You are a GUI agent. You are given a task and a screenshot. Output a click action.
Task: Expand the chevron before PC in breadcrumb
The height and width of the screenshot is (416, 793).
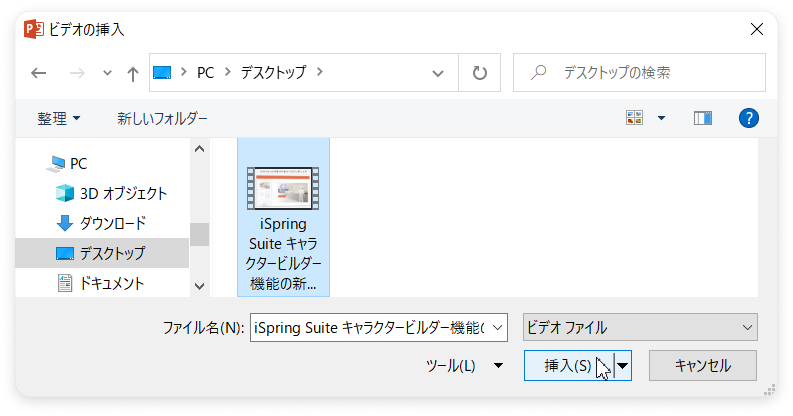click(x=184, y=72)
